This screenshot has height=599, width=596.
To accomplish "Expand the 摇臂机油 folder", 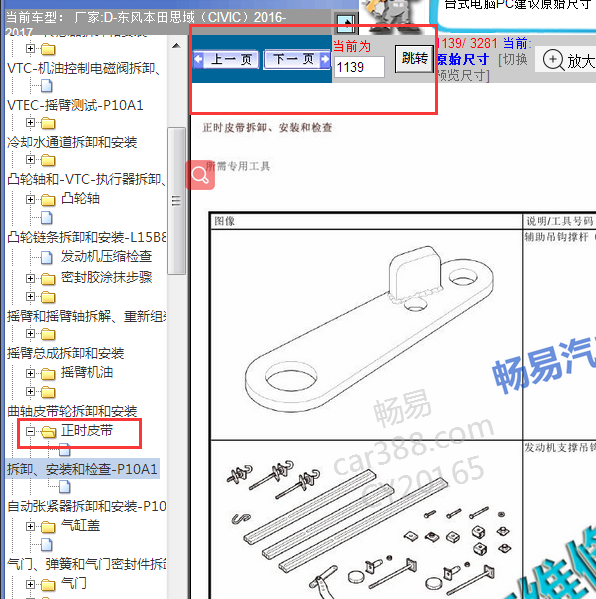I will pos(31,373).
